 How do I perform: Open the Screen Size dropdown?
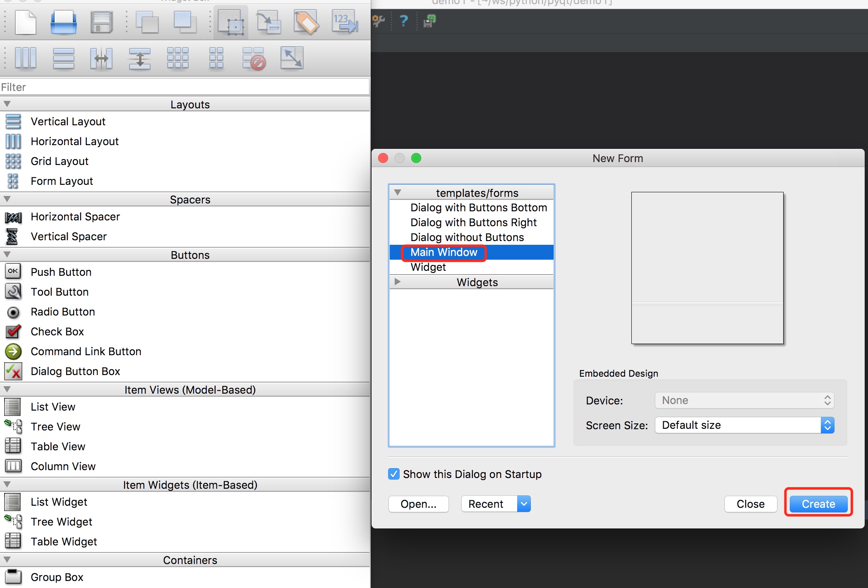click(744, 425)
